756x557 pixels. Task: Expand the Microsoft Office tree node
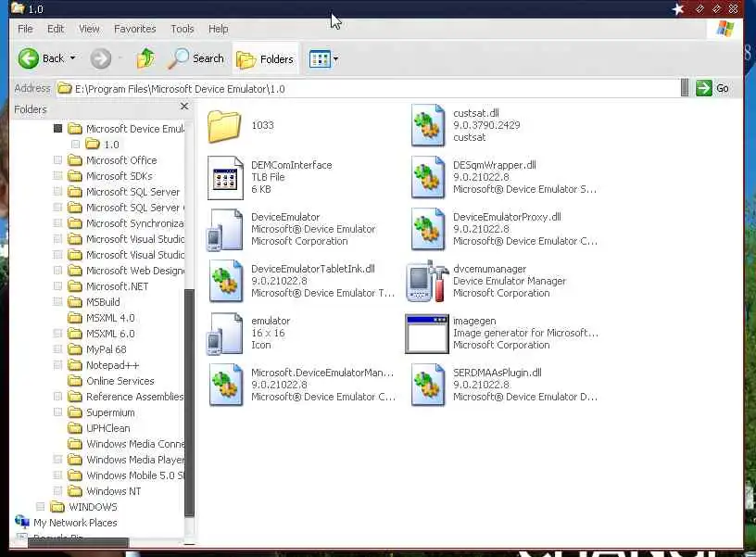coord(57,159)
